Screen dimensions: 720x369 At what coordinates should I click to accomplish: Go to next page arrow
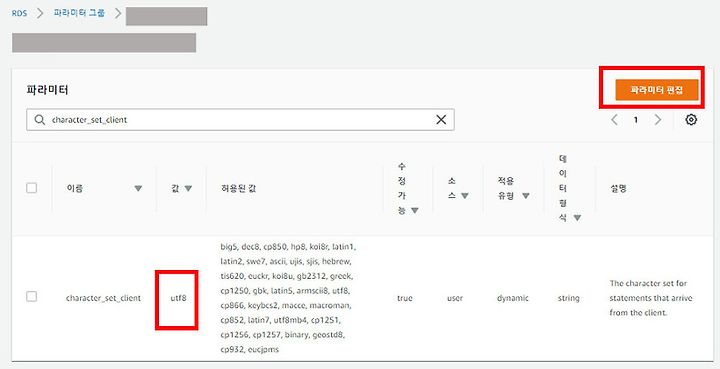point(658,120)
